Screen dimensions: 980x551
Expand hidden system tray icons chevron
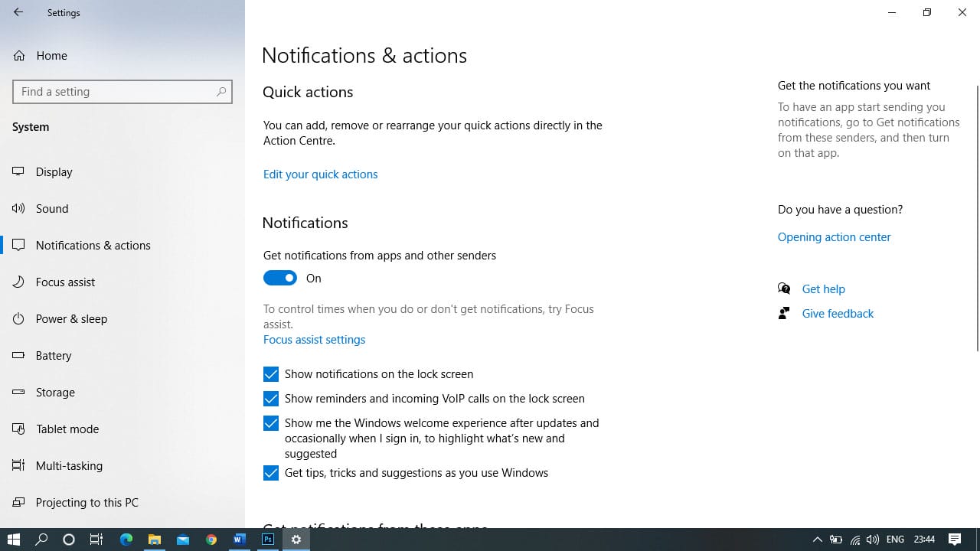[817, 540]
